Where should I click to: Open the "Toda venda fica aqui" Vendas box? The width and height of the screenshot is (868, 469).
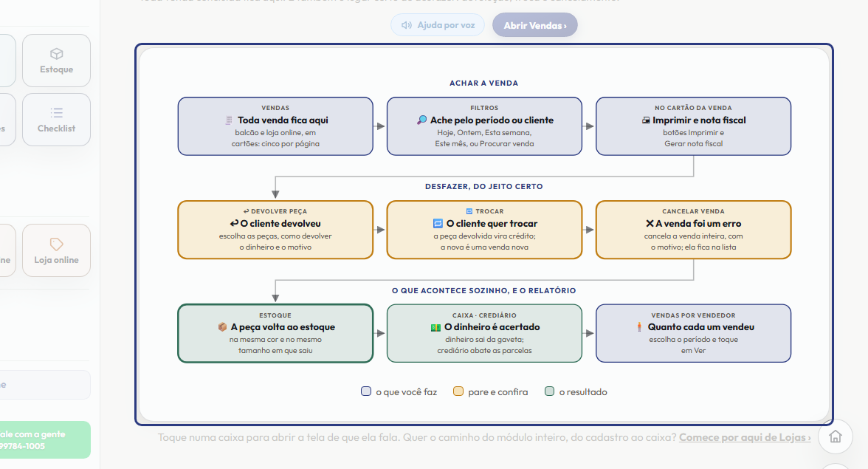click(276, 126)
